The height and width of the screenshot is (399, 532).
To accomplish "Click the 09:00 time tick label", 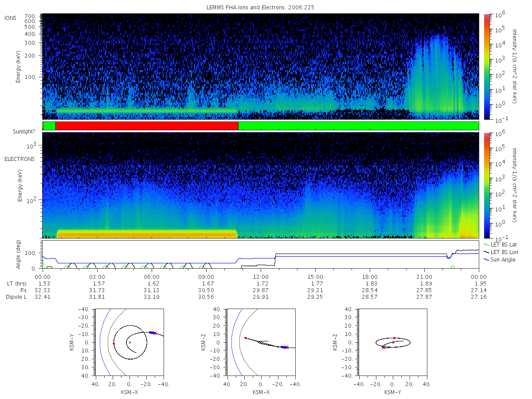I will (x=206, y=276).
